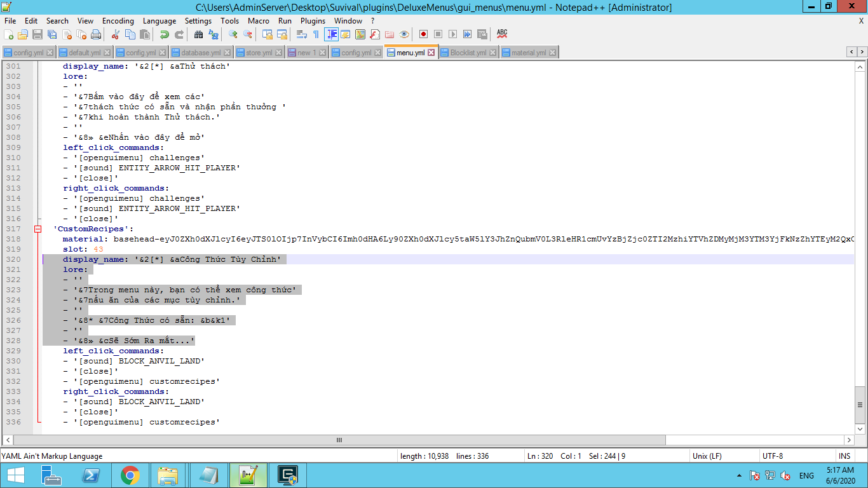
Task: Click the Undo arrow icon
Action: click(165, 34)
